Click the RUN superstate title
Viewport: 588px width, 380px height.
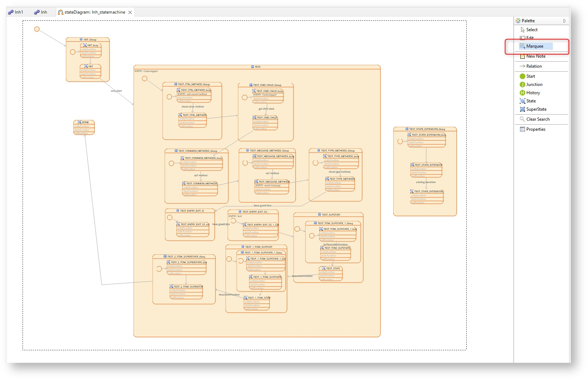257,67
